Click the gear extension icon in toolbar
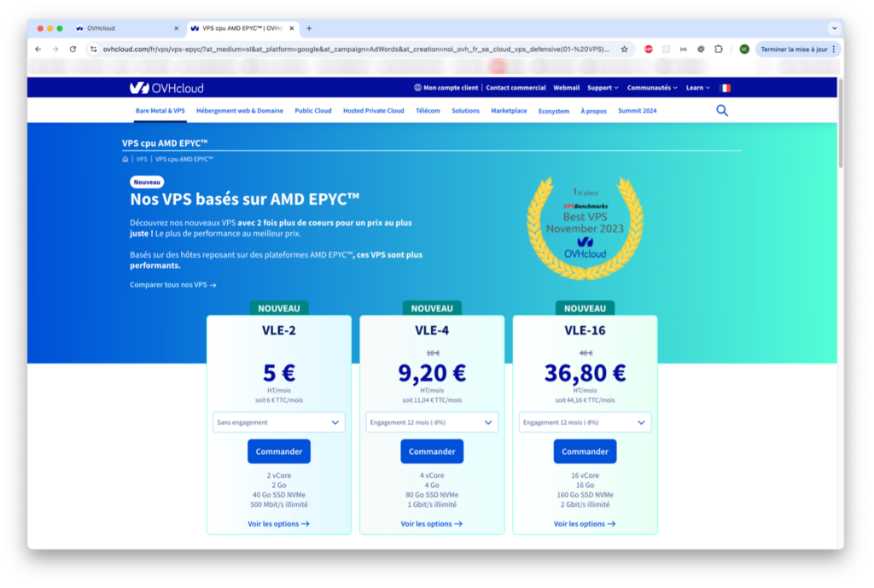Image resolution: width=874 pixels, height=588 pixels. [701, 49]
